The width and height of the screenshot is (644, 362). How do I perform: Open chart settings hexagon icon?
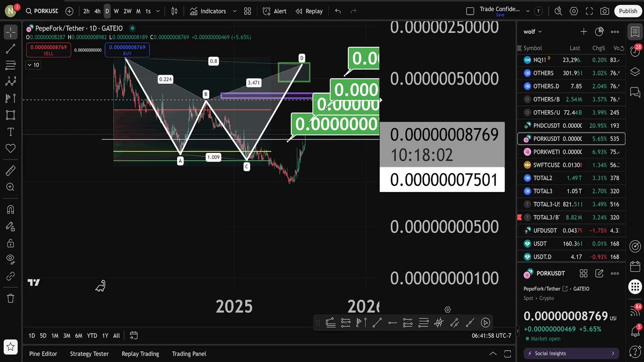pos(574,11)
